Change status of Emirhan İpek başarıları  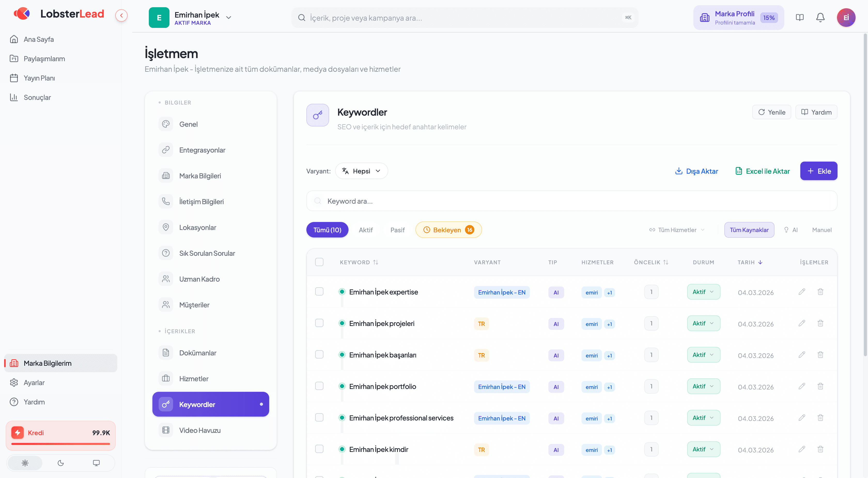(x=703, y=355)
